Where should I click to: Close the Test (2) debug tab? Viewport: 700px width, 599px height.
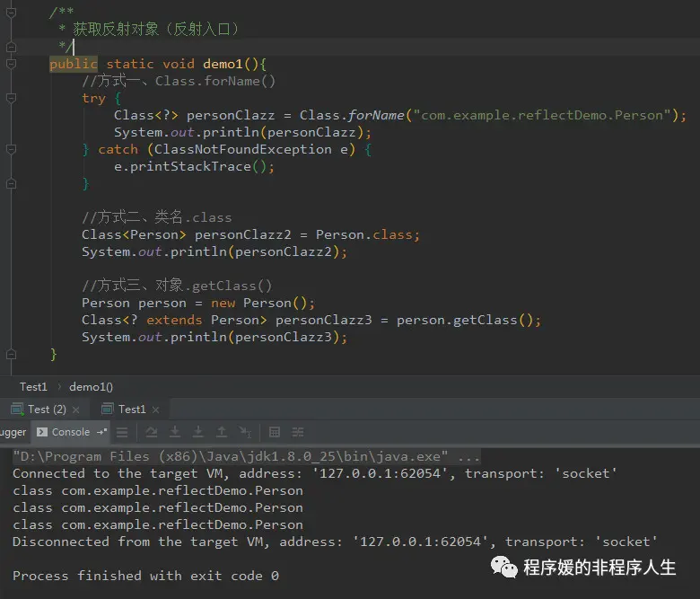point(76,410)
